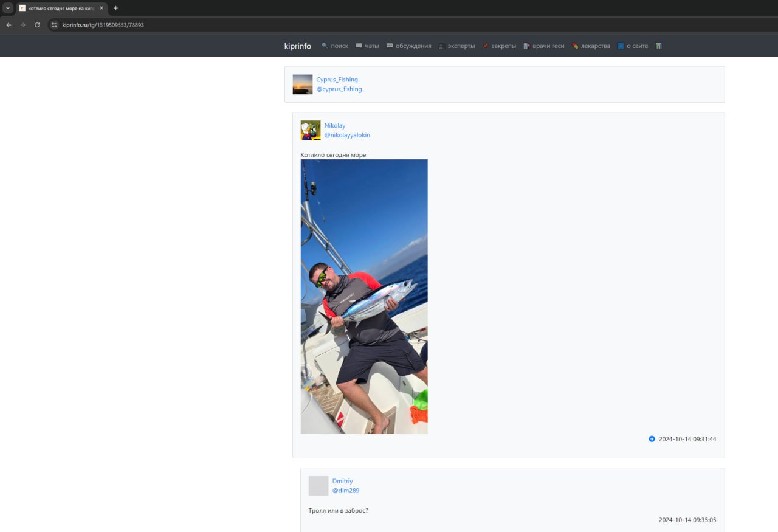Open the закрепы pinned section
The height and width of the screenshot is (532, 778).
coord(499,46)
